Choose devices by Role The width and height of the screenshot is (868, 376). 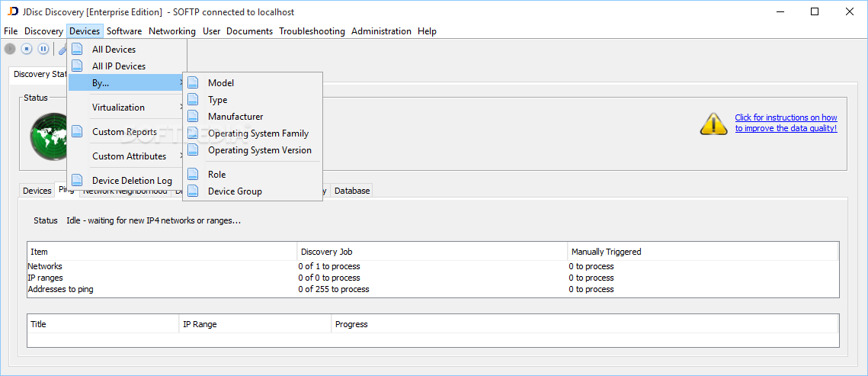[x=252, y=174]
